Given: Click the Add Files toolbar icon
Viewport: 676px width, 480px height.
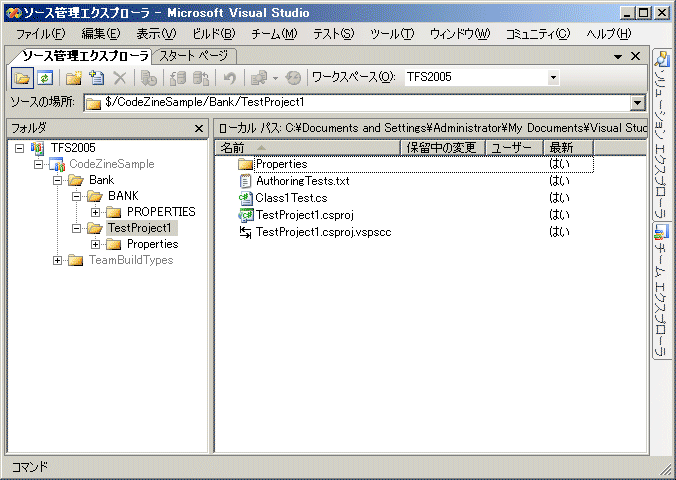Looking at the screenshot, I should (97, 78).
